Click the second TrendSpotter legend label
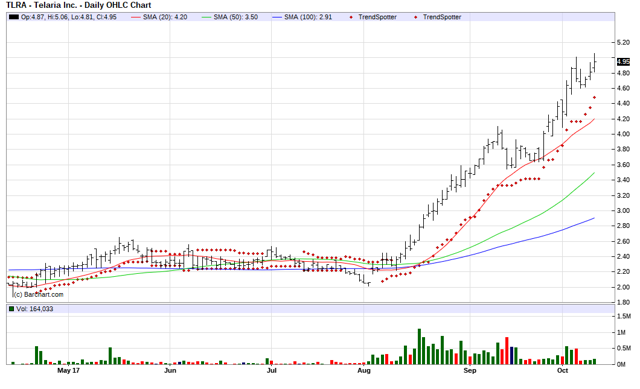 [x=442, y=17]
